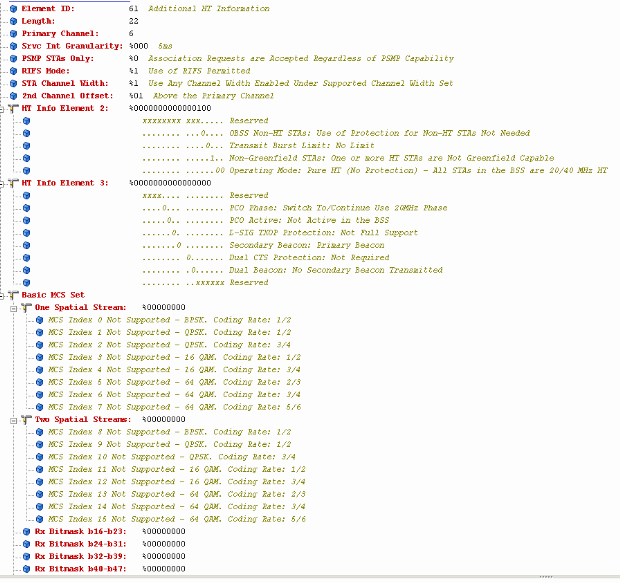Collapse the Basic MCS Set branch
The image size is (620, 583).
tap(2, 295)
